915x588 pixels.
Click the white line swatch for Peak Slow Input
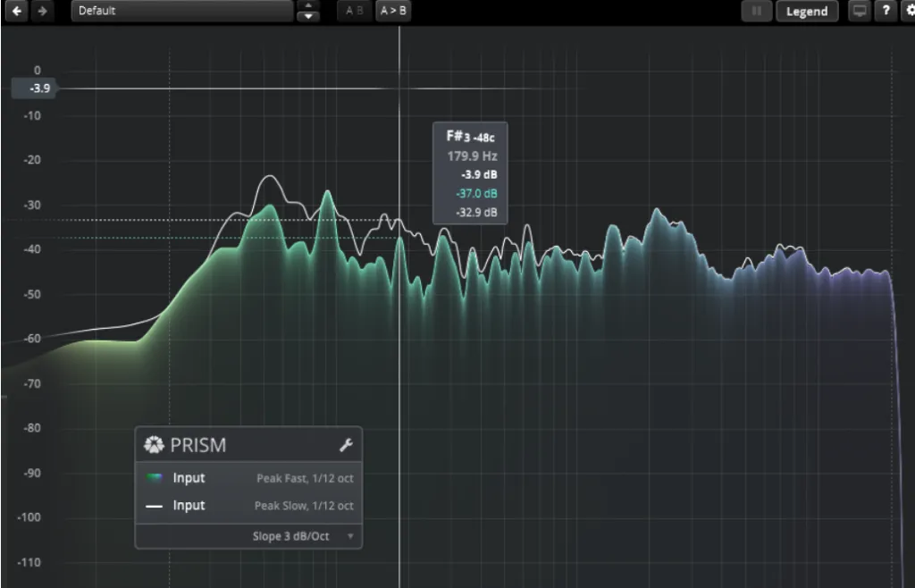pyautogui.click(x=154, y=506)
